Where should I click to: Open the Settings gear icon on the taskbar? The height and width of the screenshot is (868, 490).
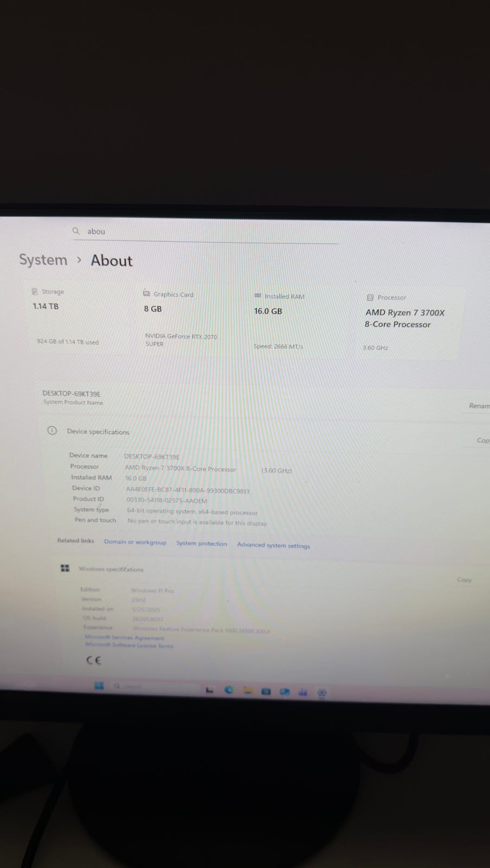[x=321, y=693]
